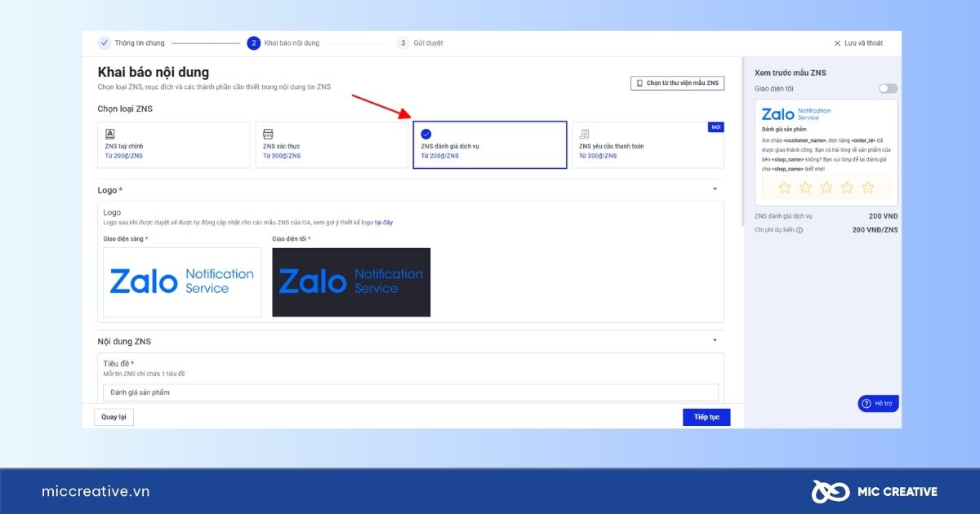Click the first rating star in preview
This screenshot has width=980, height=514.
pos(785,188)
